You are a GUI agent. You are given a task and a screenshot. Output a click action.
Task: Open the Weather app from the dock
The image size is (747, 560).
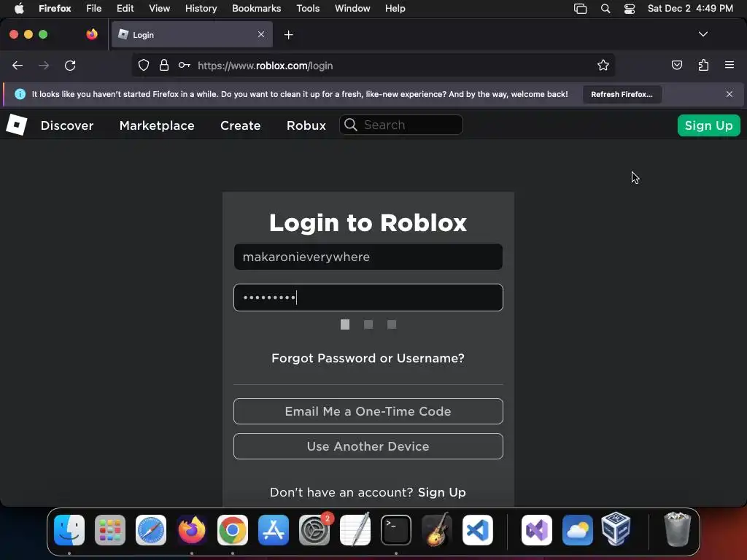click(x=578, y=530)
